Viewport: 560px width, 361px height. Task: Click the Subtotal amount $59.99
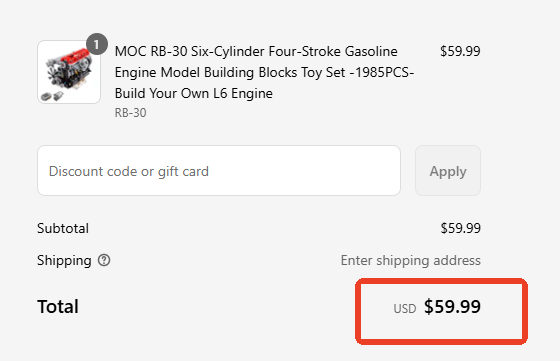tap(460, 228)
